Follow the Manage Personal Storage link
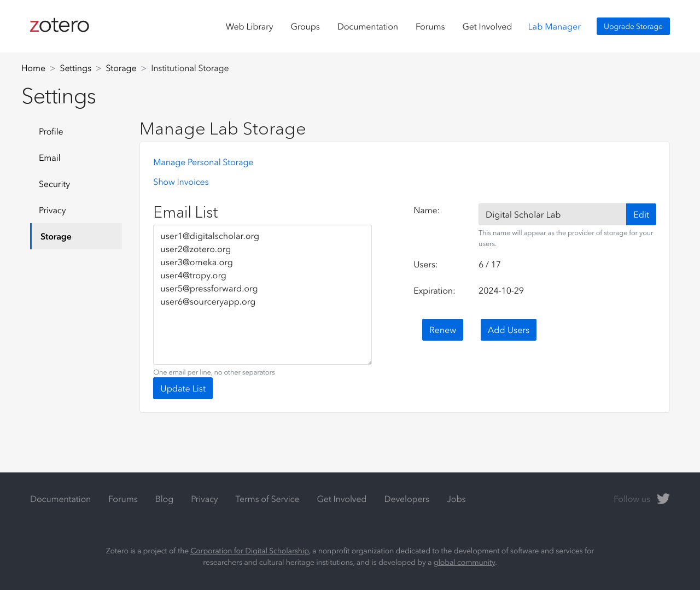This screenshot has width=700, height=590. (203, 162)
